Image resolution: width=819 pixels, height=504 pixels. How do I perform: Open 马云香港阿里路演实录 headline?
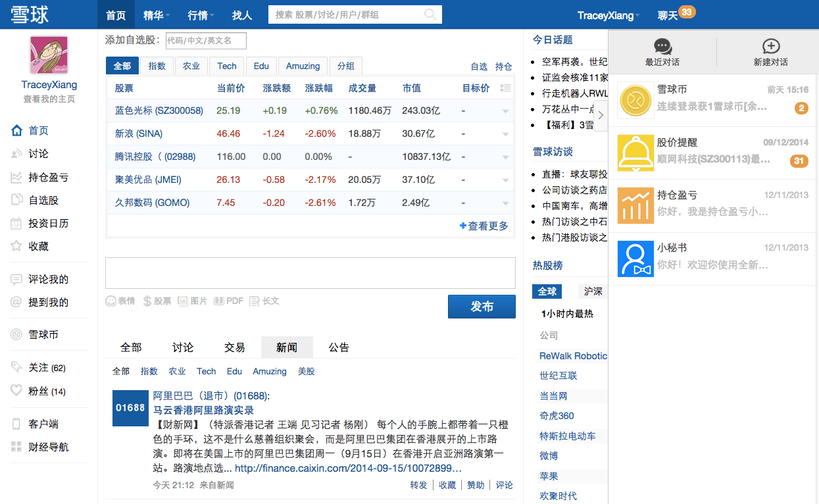[x=203, y=410]
